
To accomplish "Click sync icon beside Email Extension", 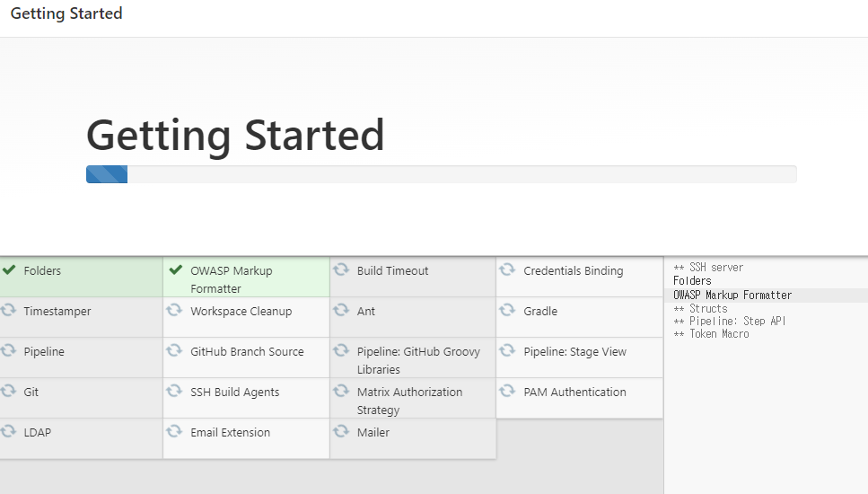I will 174,431.
